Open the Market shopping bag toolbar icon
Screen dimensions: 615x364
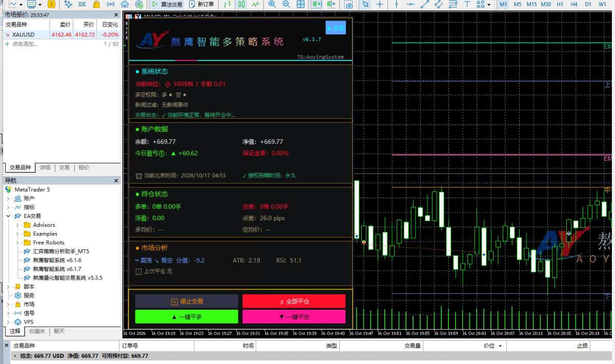click(x=96, y=4)
